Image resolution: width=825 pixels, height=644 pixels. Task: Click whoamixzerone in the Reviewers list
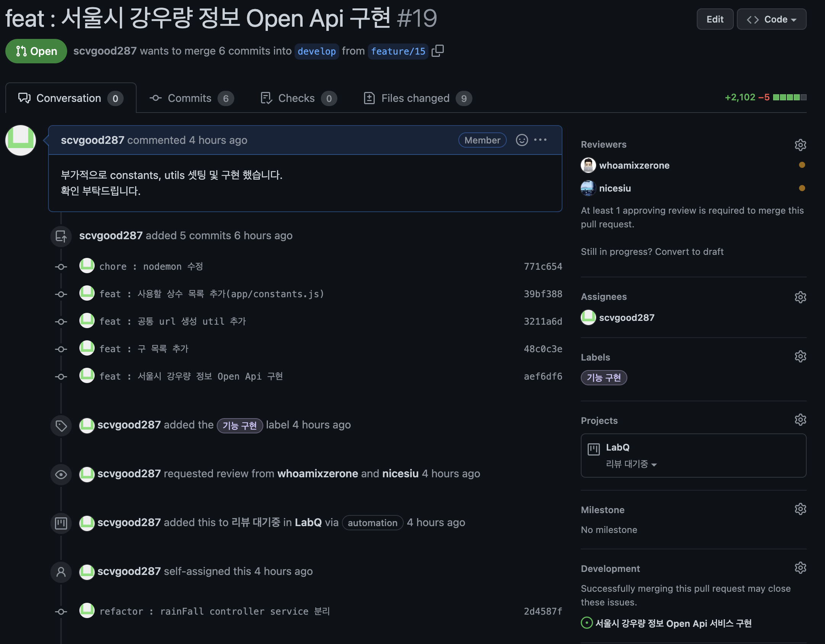pyautogui.click(x=634, y=165)
